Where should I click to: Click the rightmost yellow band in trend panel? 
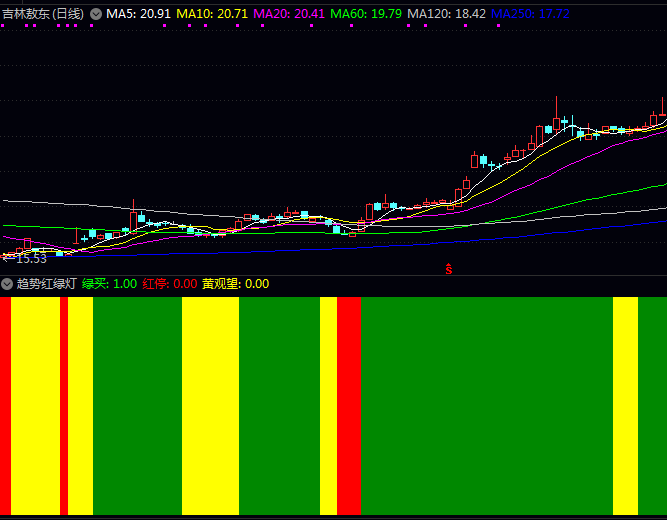[625, 405]
